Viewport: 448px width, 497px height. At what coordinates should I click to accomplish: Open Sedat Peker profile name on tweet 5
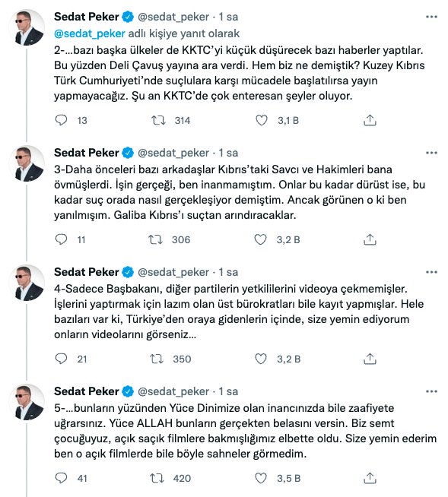coord(86,391)
